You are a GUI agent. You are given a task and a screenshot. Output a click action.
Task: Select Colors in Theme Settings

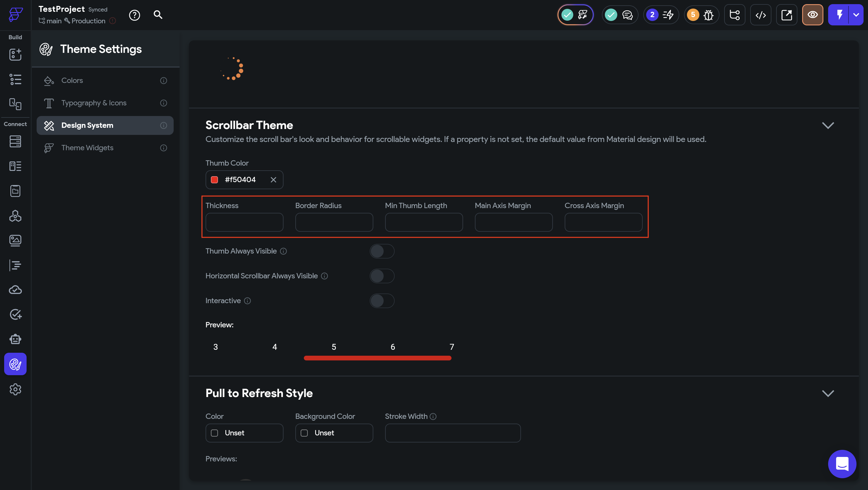(72, 81)
